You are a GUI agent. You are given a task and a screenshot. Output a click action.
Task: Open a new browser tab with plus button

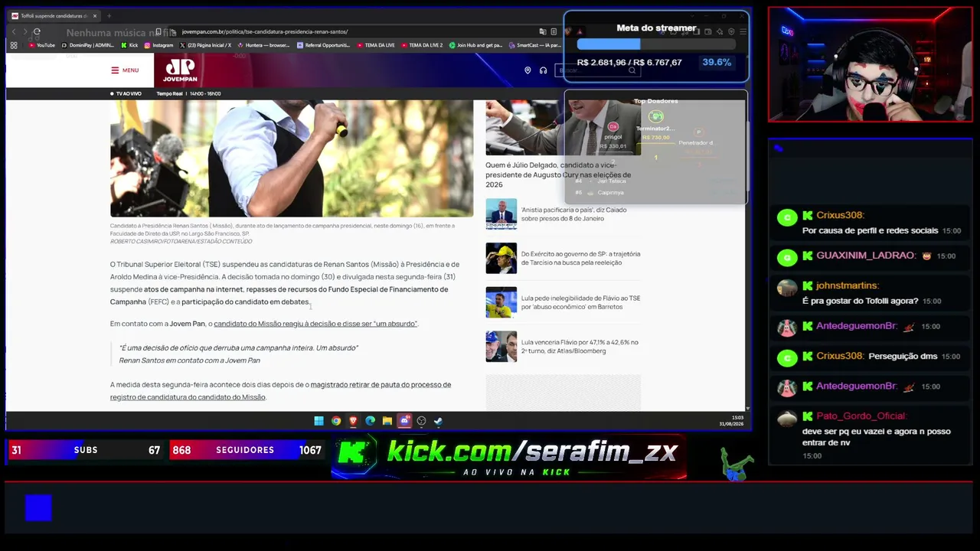(109, 15)
